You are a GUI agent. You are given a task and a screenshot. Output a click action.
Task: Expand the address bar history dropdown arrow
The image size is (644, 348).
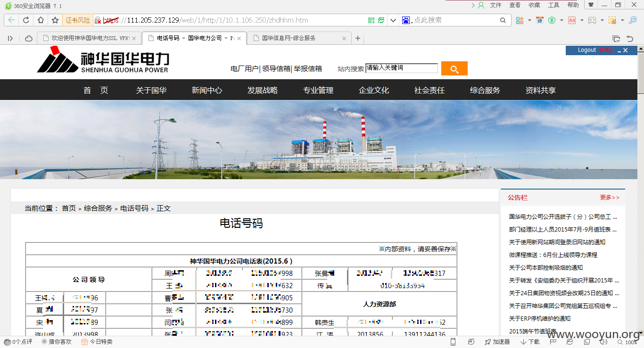(393, 20)
